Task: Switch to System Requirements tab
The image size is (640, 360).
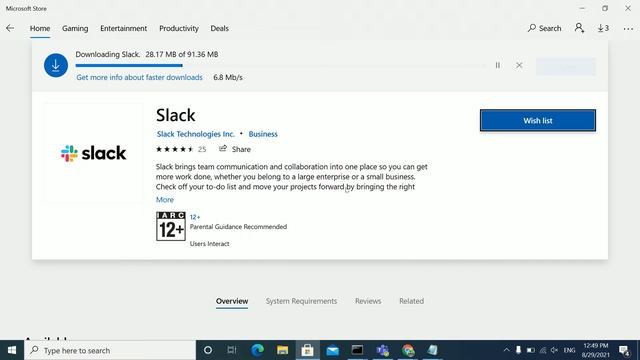Action: pos(301,301)
